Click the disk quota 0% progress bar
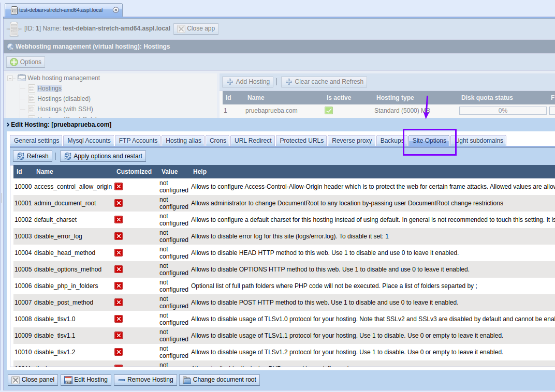 503,111
